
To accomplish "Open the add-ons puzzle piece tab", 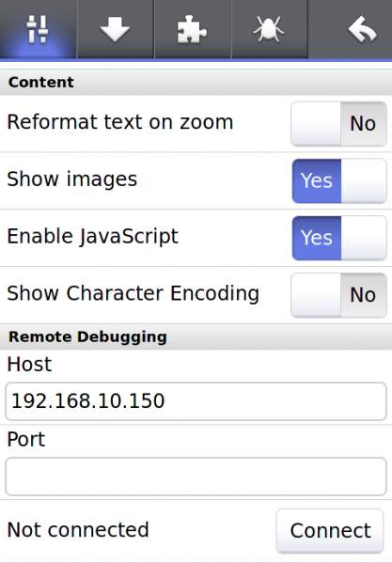I will coord(193,29).
